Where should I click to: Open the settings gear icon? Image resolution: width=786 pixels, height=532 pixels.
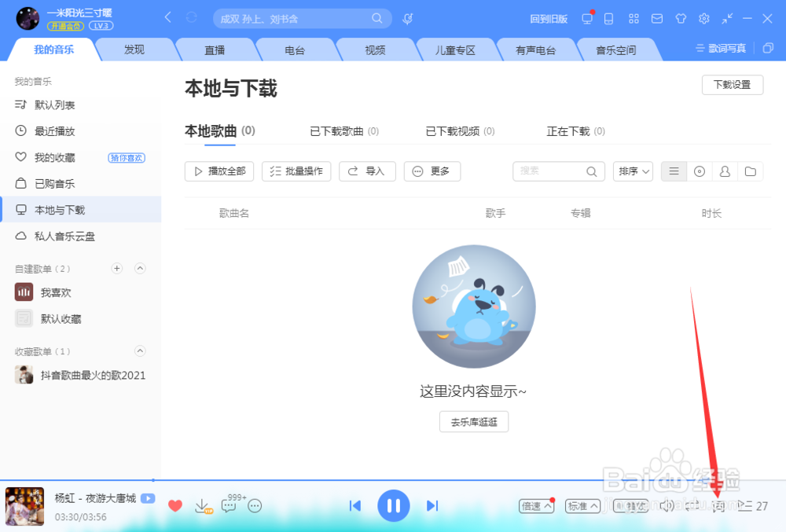(x=703, y=19)
